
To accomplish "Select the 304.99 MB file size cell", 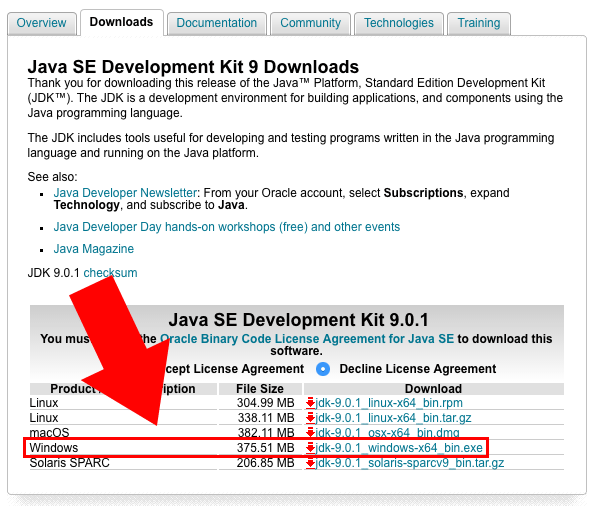I will (266, 403).
